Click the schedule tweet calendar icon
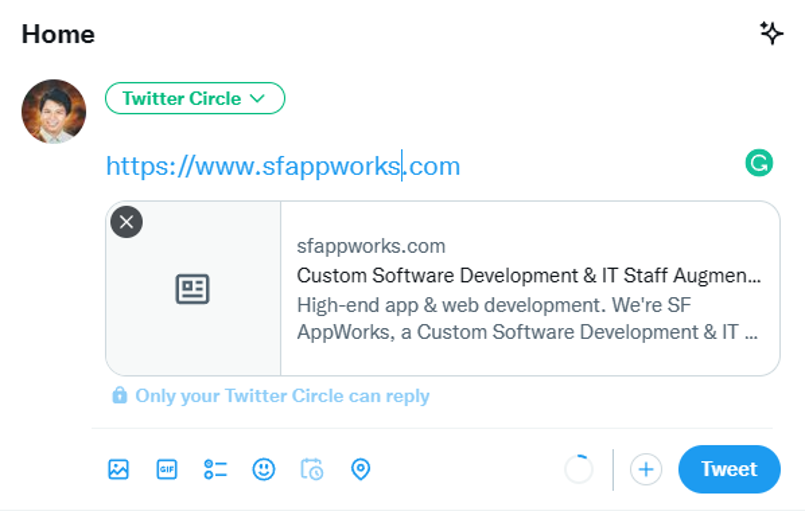 pyautogui.click(x=312, y=469)
